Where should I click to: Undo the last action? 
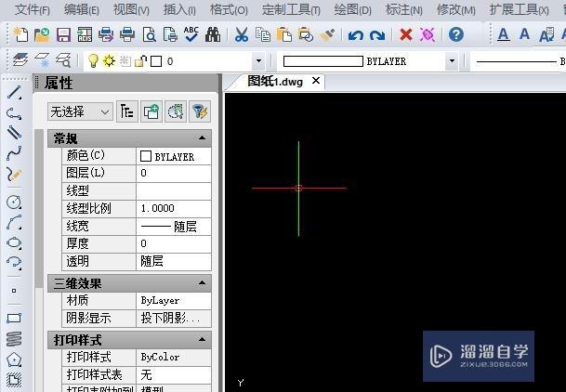(356, 35)
